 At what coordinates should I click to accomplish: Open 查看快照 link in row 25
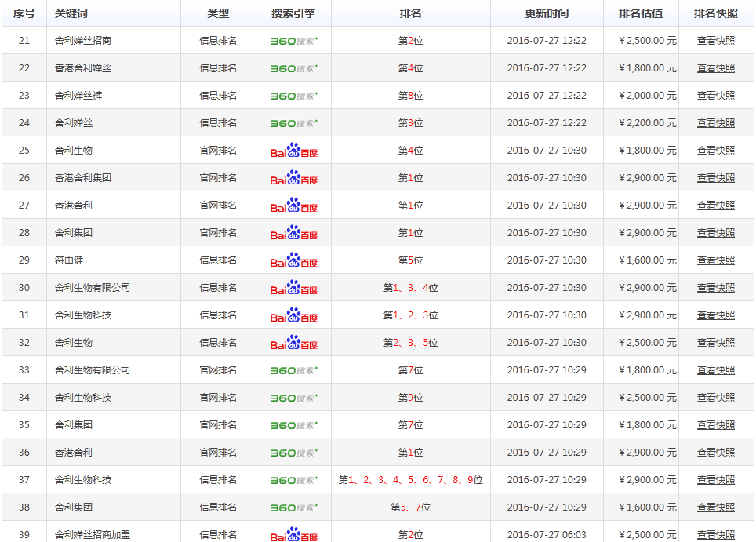[715, 151]
